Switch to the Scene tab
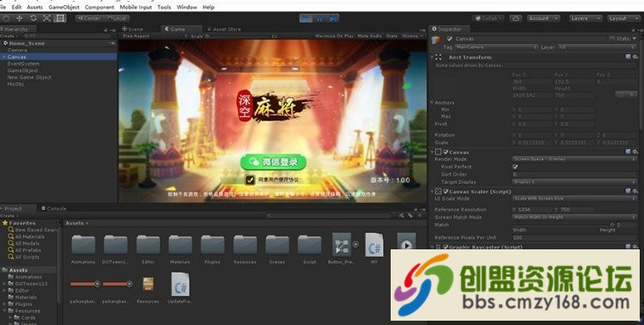Screen dimensions: 644x325 [x=133, y=29]
